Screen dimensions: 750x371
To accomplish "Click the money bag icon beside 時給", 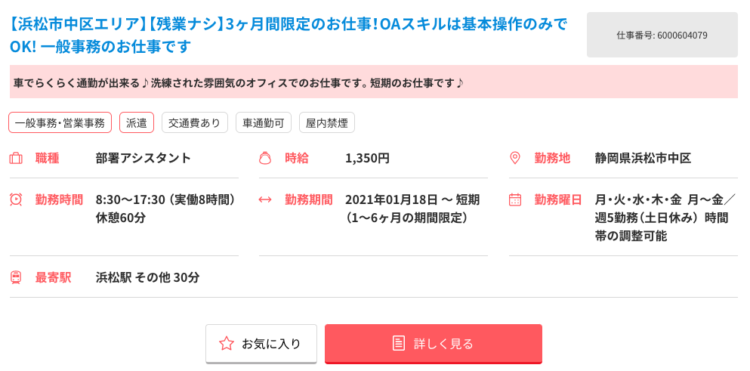I will click(265, 158).
